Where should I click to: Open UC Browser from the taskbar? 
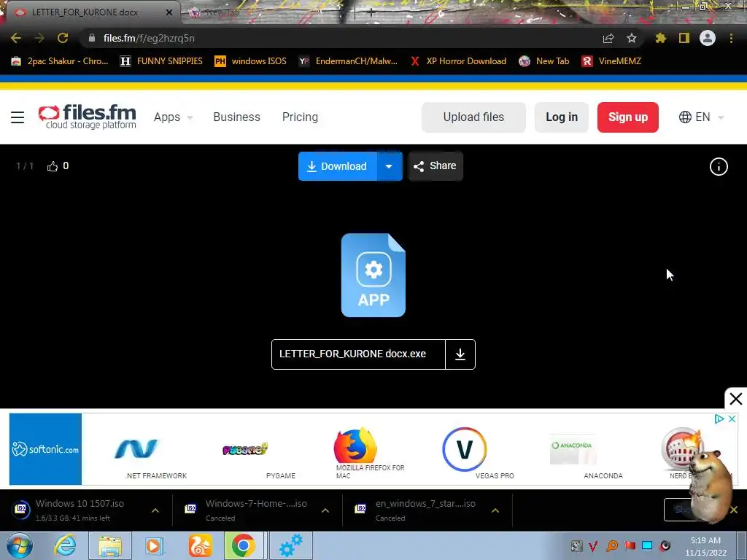[200, 545]
